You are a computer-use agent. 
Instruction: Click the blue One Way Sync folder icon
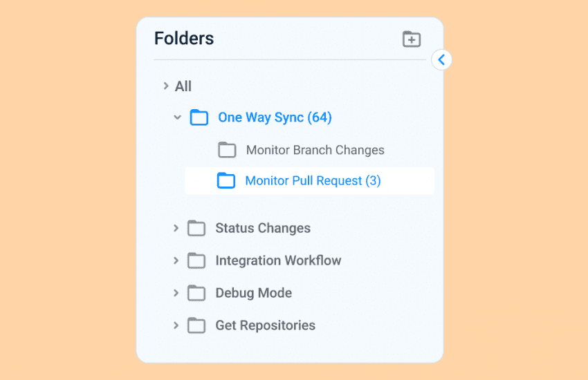199,117
